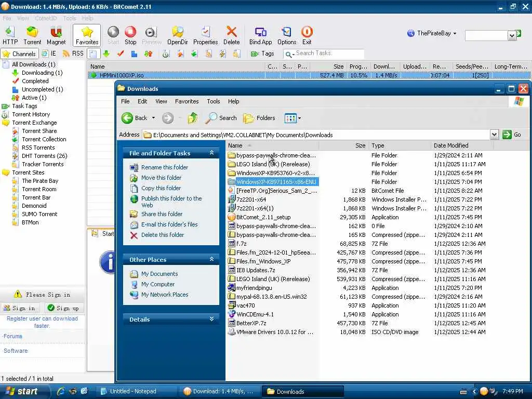The image size is (532, 399).
Task: Click Move this folder
Action: 161,178
